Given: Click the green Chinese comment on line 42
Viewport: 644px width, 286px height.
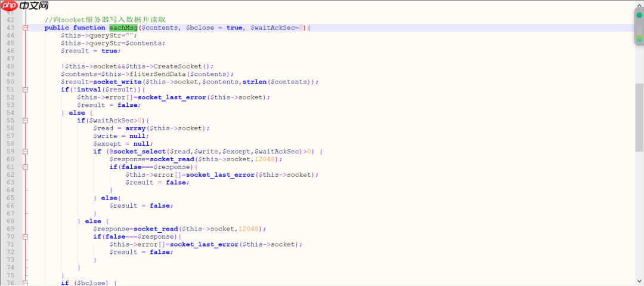Looking at the screenshot, I should coord(105,20).
